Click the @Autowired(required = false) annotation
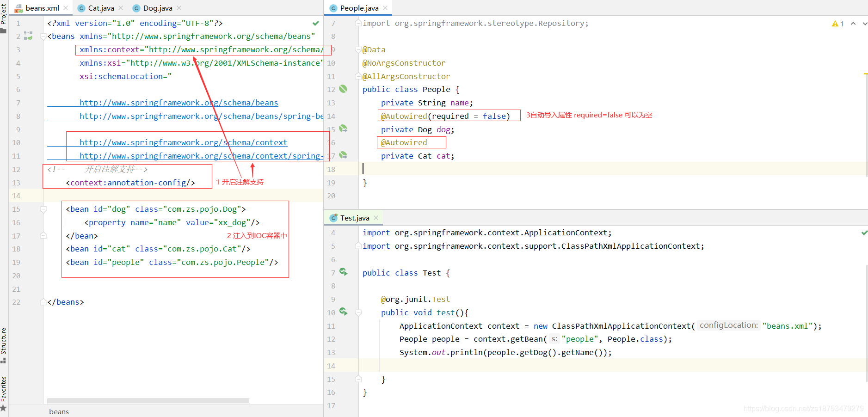The height and width of the screenshot is (417, 868). pyautogui.click(x=445, y=116)
